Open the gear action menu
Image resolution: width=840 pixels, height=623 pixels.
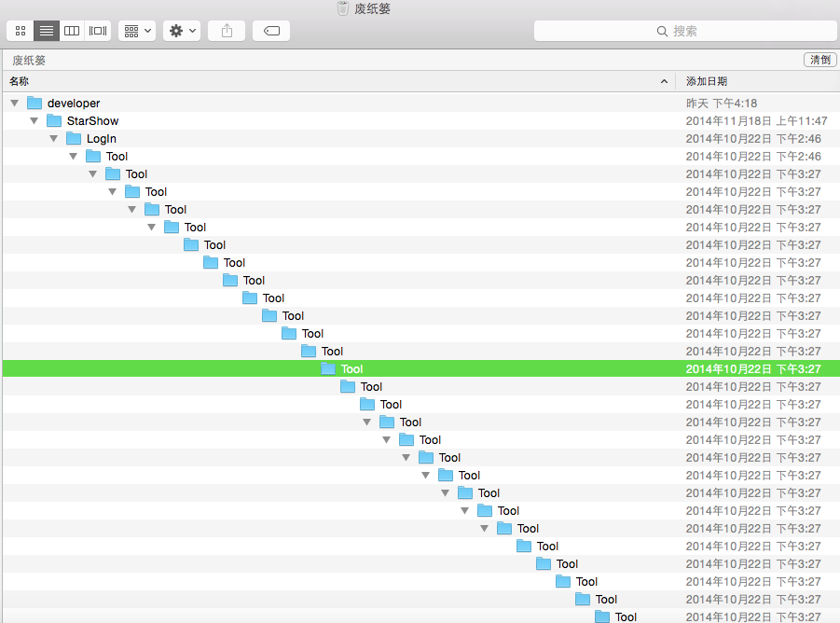[x=182, y=31]
